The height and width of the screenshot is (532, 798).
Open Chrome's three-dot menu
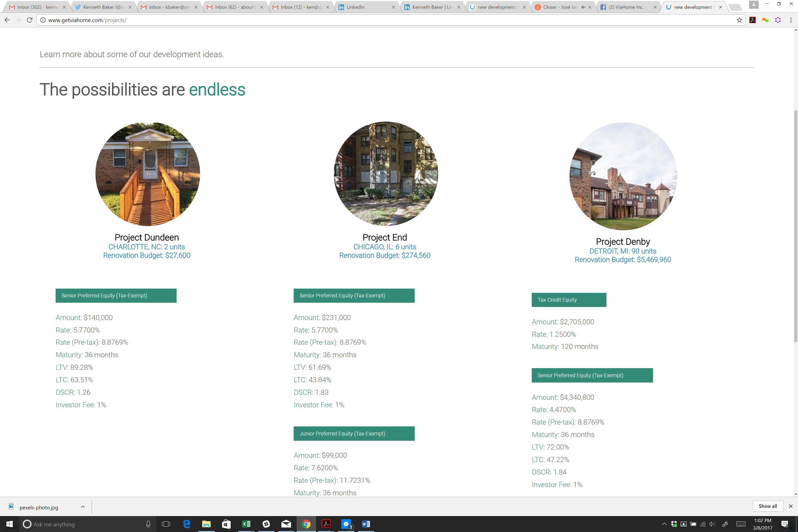[x=791, y=20]
